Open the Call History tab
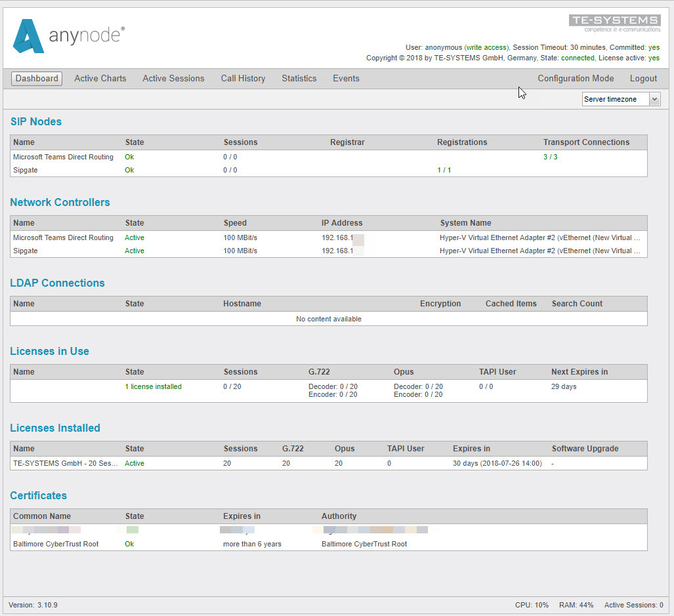This screenshot has width=674, height=616. click(243, 79)
